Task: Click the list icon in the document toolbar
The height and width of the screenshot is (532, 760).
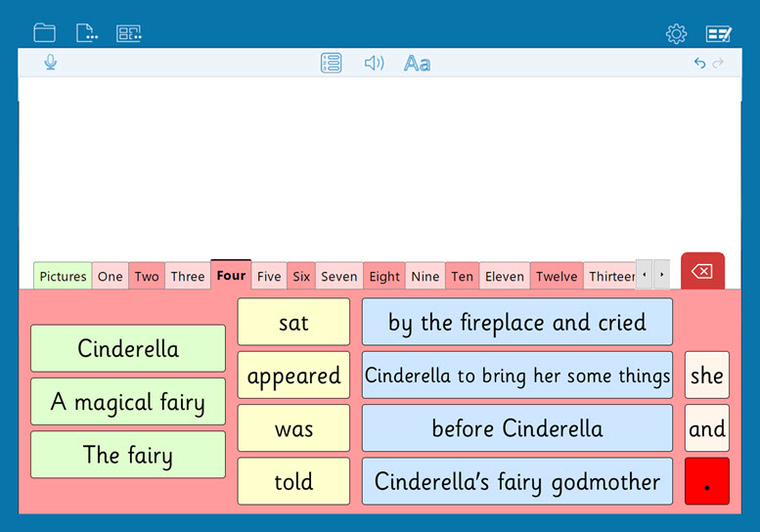Action: (332, 64)
